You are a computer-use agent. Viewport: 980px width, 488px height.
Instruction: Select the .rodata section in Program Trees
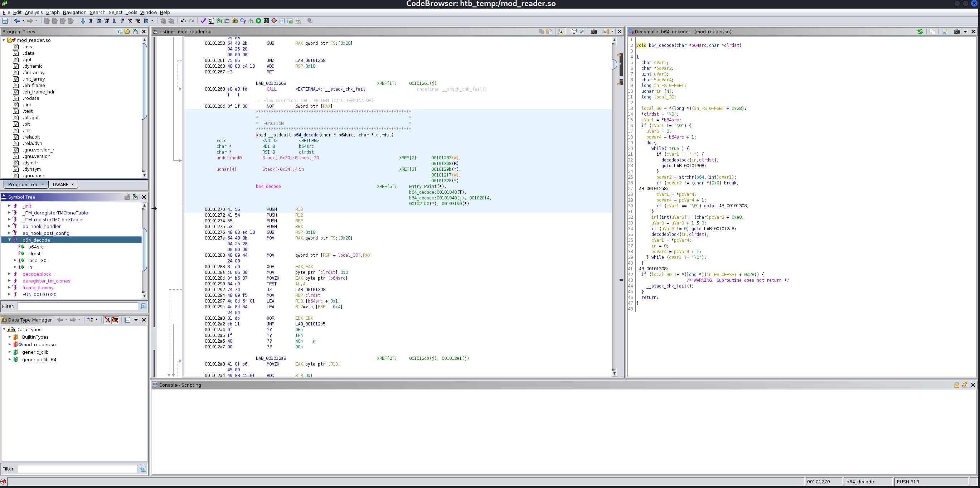[30, 98]
